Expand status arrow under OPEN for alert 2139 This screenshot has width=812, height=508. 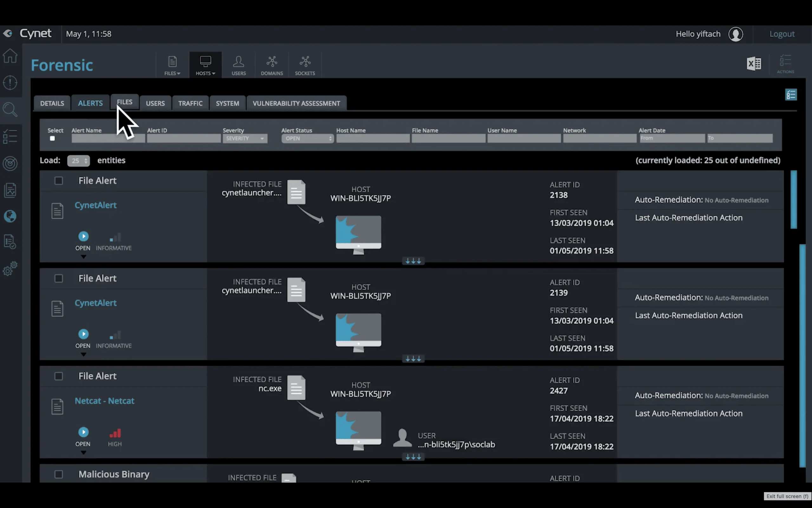pyautogui.click(x=83, y=355)
